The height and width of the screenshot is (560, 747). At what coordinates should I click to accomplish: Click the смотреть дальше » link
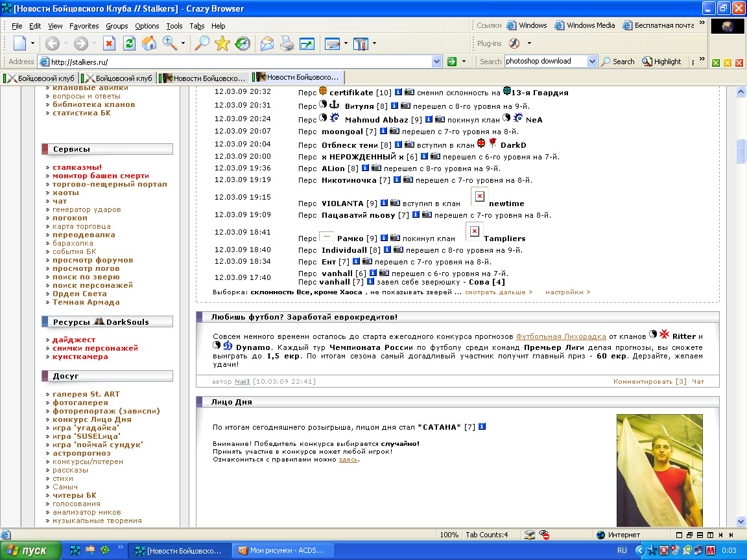[498, 292]
